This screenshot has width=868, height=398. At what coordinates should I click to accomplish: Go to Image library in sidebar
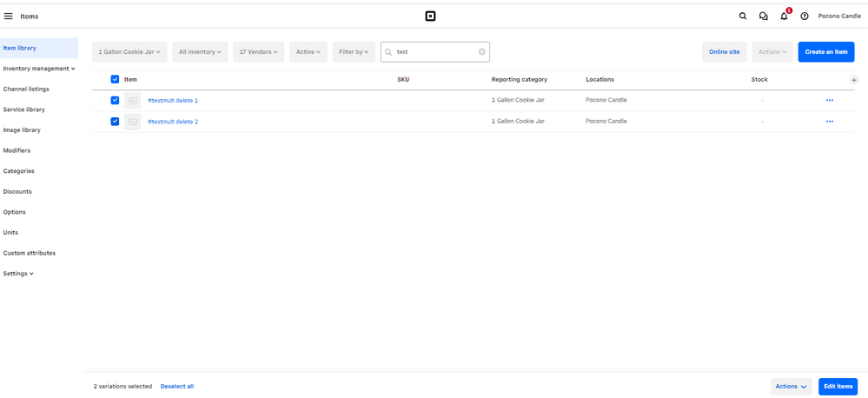click(x=22, y=130)
